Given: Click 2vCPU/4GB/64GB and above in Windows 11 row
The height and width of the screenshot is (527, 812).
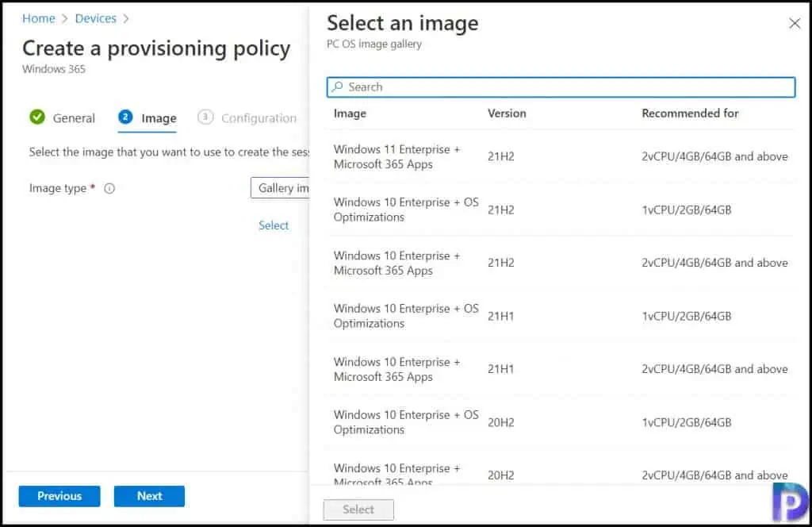Looking at the screenshot, I should coord(714,156).
